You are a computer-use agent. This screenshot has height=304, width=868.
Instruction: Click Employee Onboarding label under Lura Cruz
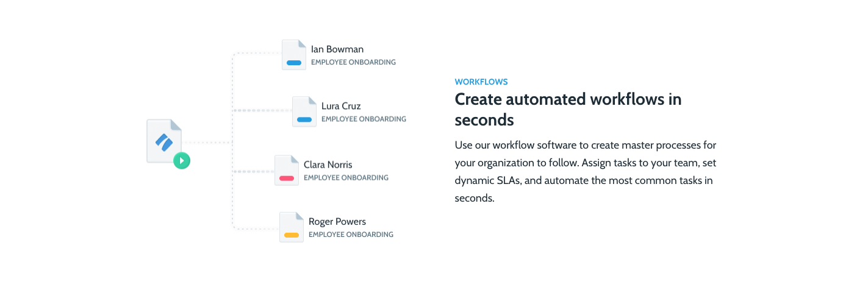[x=364, y=119]
